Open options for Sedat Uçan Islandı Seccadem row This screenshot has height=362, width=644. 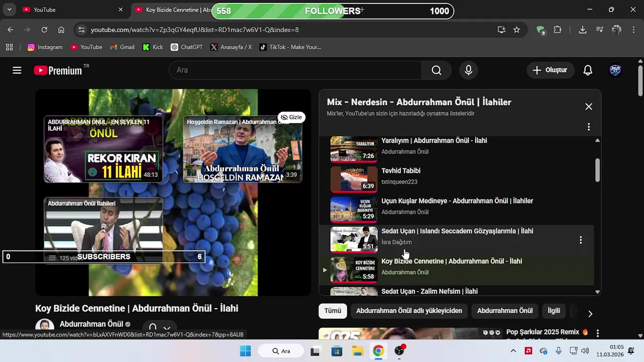[581, 240]
